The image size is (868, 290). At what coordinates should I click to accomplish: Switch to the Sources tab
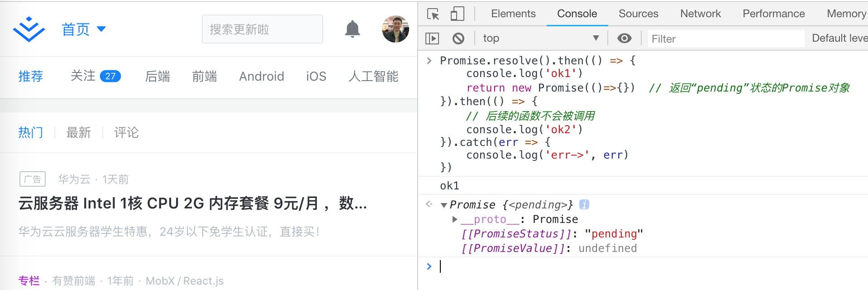click(x=638, y=14)
